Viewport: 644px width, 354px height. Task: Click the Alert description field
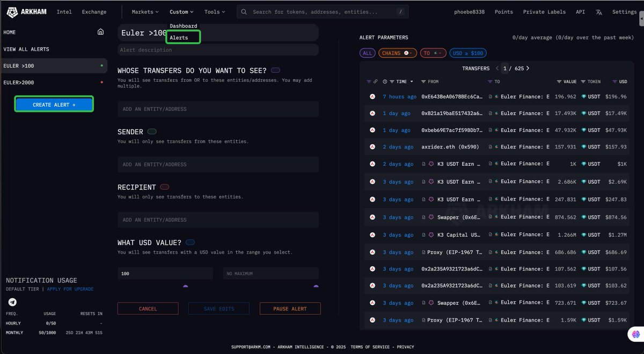[x=218, y=50]
